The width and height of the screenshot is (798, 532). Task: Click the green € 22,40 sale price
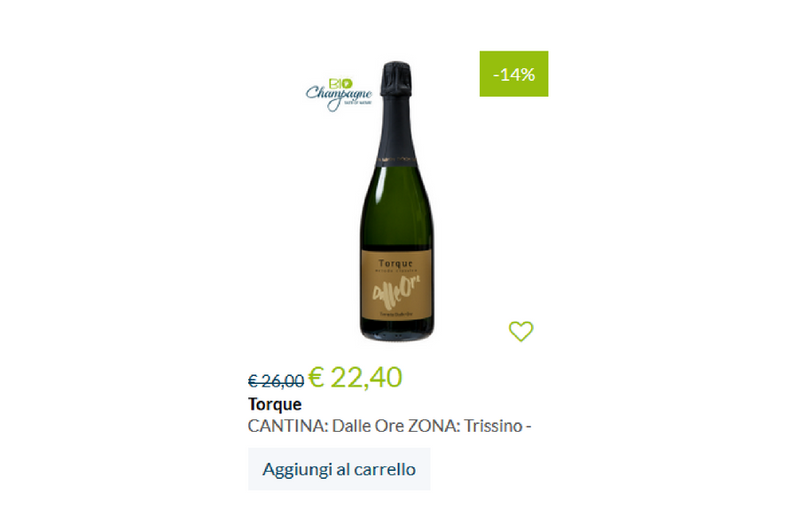pyautogui.click(x=356, y=377)
